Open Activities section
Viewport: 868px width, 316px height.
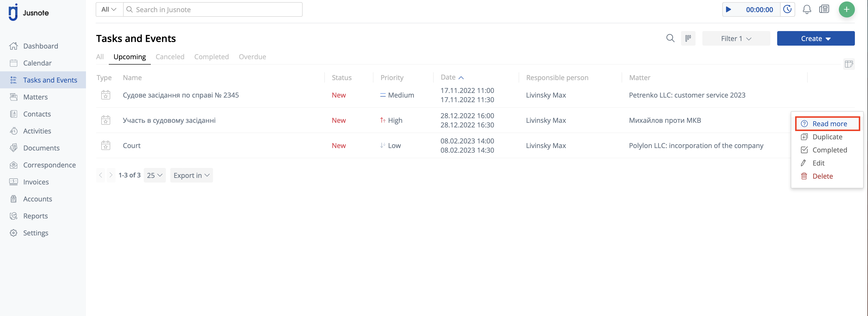37,131
